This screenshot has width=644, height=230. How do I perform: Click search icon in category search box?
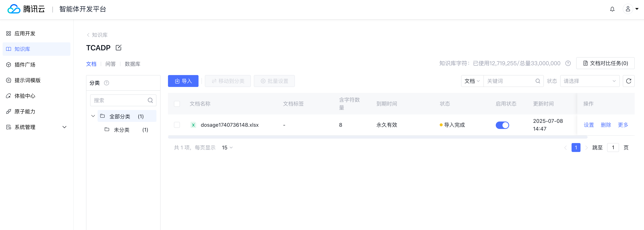[150, 100]
